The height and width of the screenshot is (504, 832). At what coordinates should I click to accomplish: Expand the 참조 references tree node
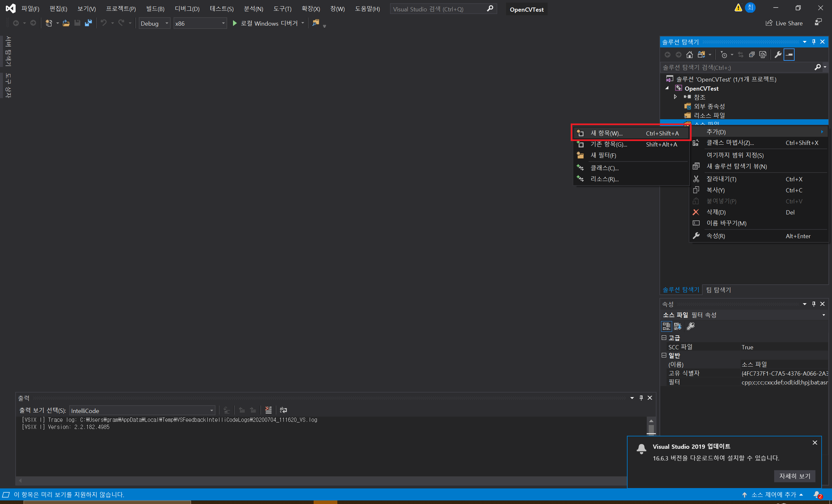pyautogui.click(x=675, y=97)
